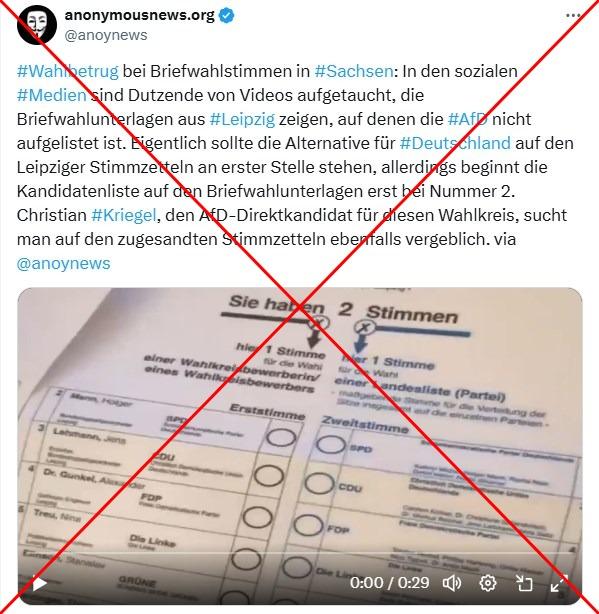Click the anonymousnews.org display name

139,15
